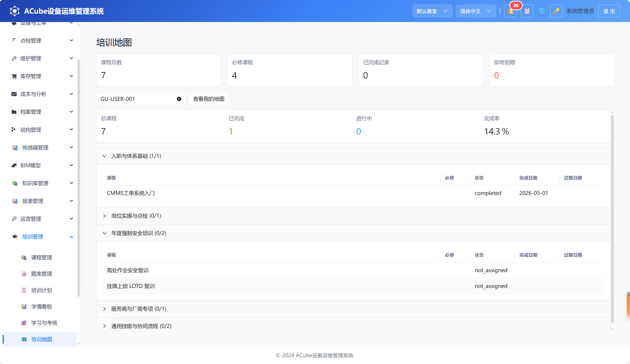Viewport: 630px width, 364px height.
Task: Expand 服务商与厂商专项 (0/1) section
Action: (x=353, y=309)
